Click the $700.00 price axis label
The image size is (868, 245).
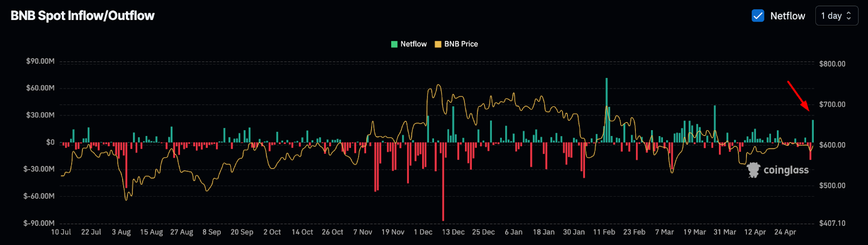pos(832,105)
